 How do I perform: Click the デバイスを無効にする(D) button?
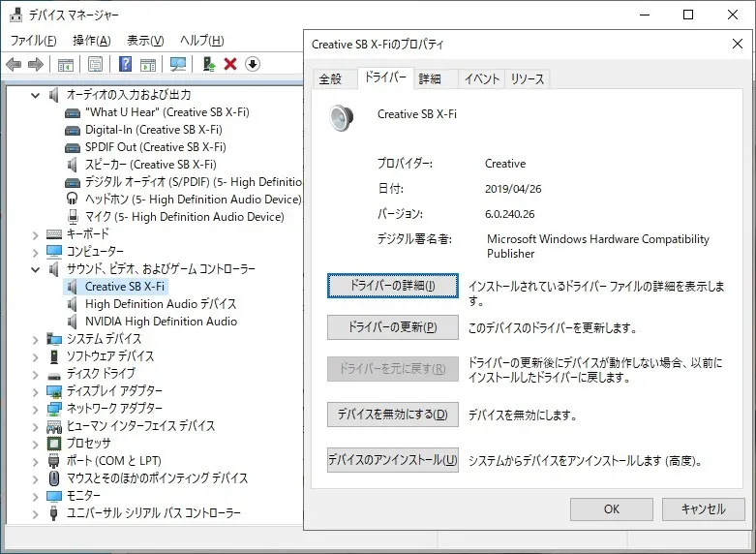tap(392, 415)
